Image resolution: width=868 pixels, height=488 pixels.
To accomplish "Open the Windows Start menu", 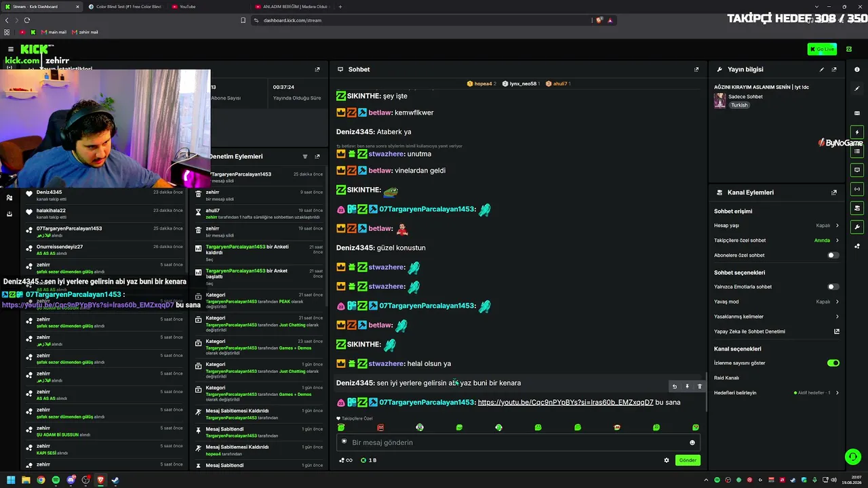I will coord(11,481).
